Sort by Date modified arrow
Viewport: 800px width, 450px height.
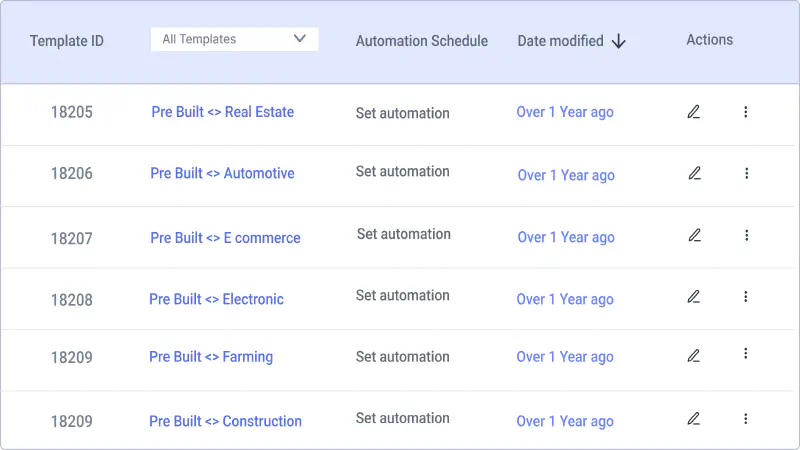click(x=618, y=41)
